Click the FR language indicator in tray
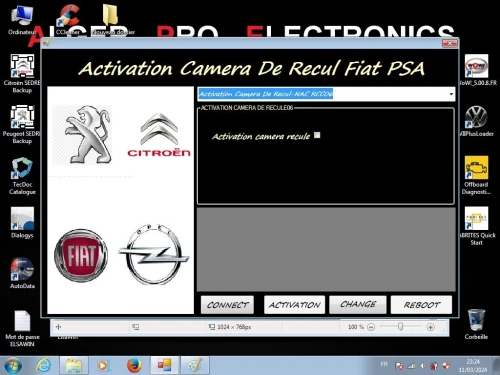Image resolution: width=500 pixels, height=375 pixels. [384, 364]
